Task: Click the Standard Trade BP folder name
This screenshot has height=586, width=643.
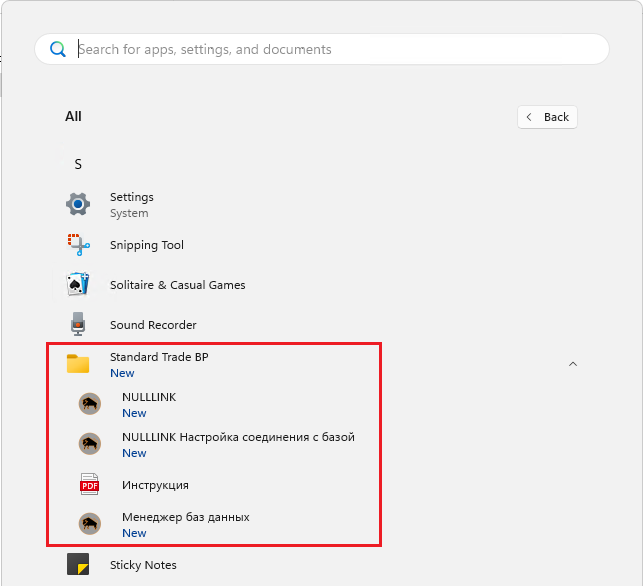Action: pyautogui.click(x=159, y=357)
